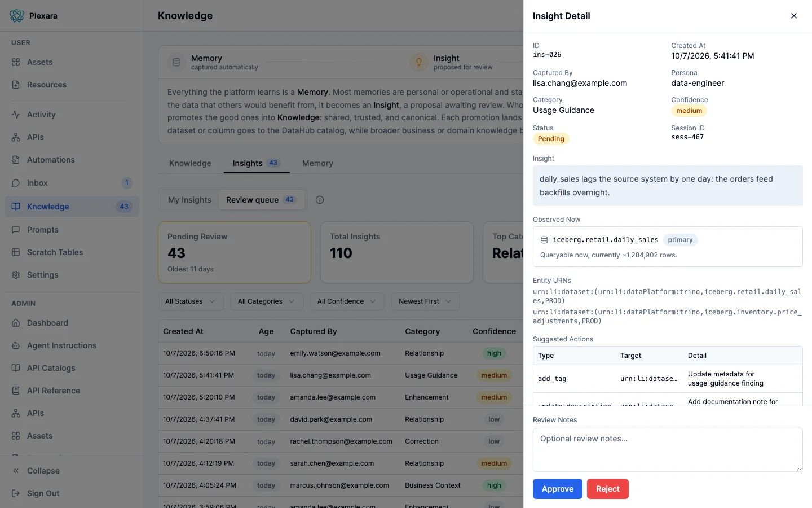This screenshot has width=812, height=508.
Task: Open the david.park@example.com insight row
Action: [x=341, y=419]
